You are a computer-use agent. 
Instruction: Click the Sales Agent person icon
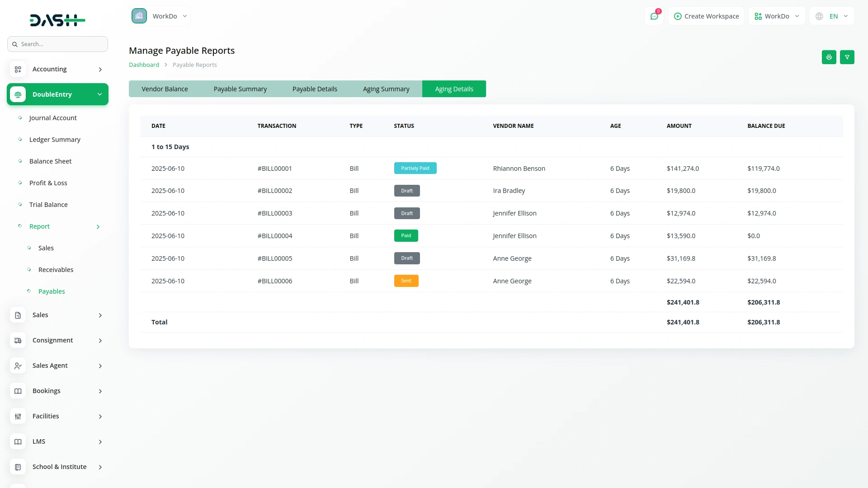click(18, 366)
